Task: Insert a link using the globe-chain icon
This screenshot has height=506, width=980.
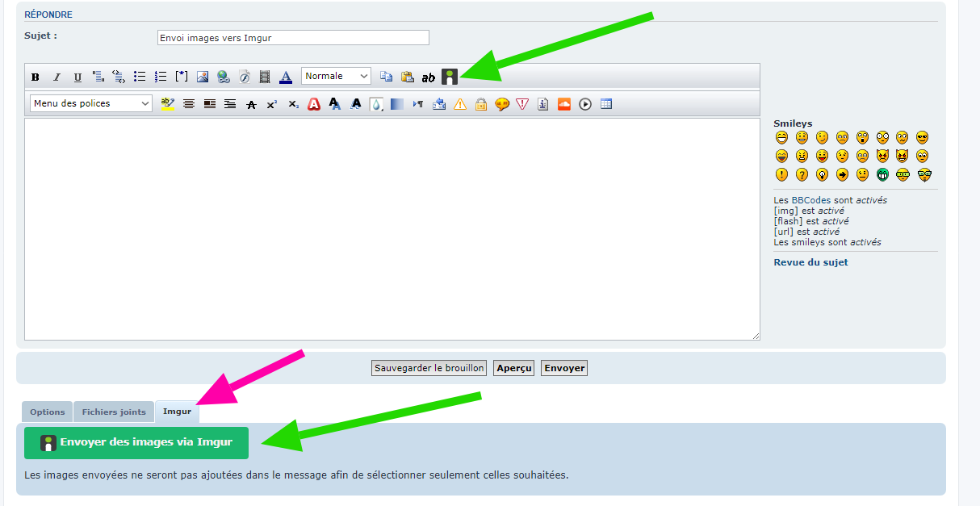Action: (224, 77)
